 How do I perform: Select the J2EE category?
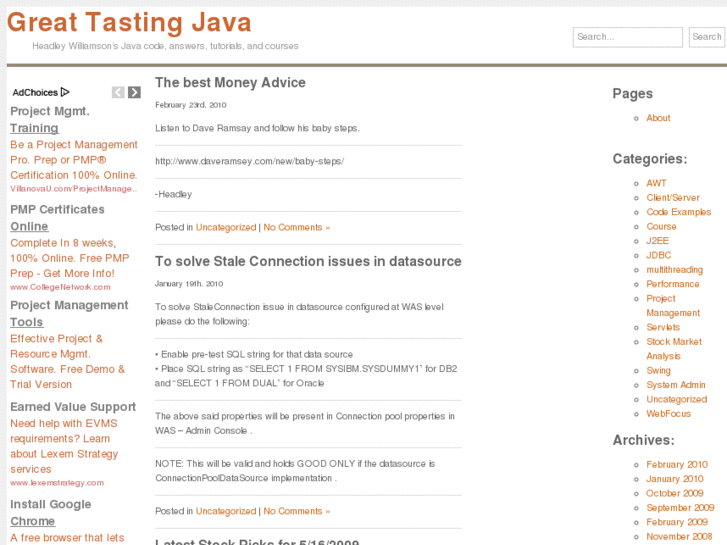coord(657,241)
